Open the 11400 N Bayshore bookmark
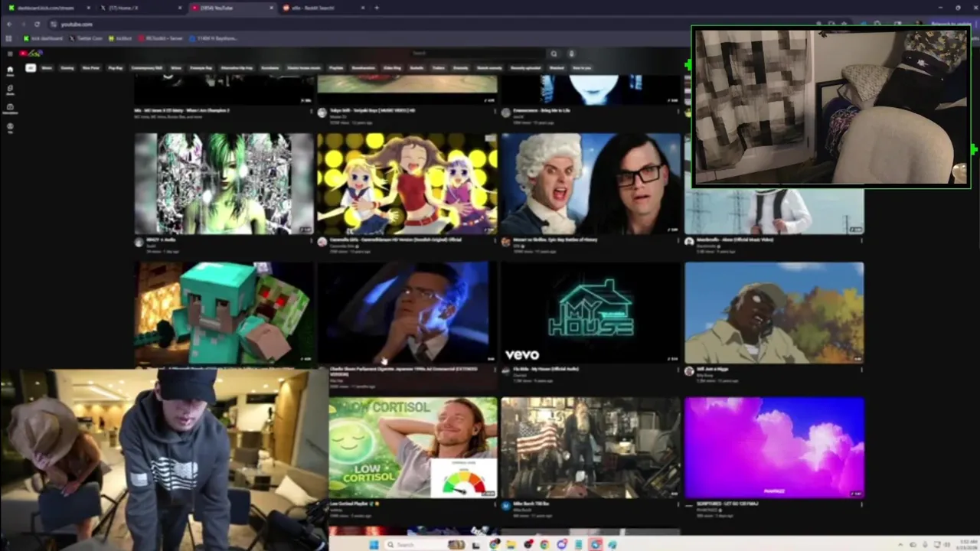Screen dimensions: 980x551 click(x=214, y=38)
